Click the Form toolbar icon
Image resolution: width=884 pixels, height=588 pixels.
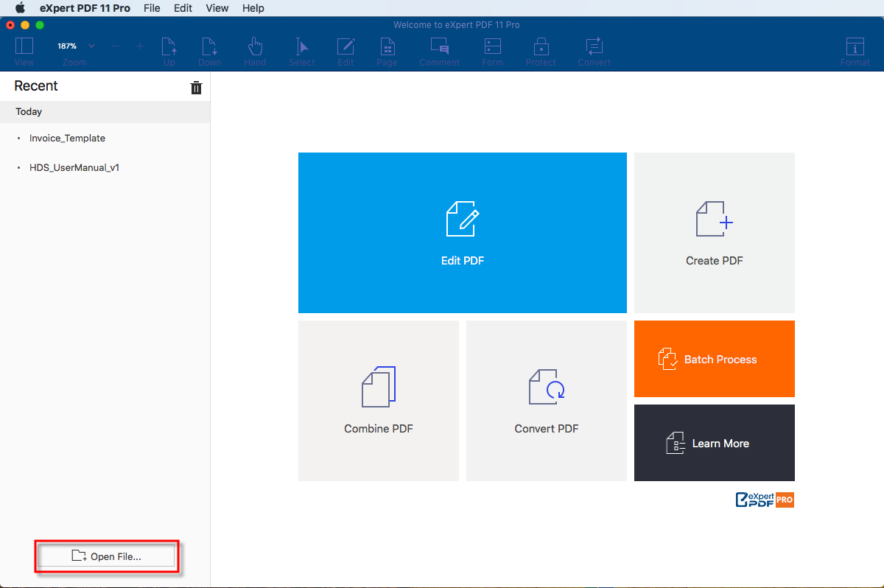[492, 46]
